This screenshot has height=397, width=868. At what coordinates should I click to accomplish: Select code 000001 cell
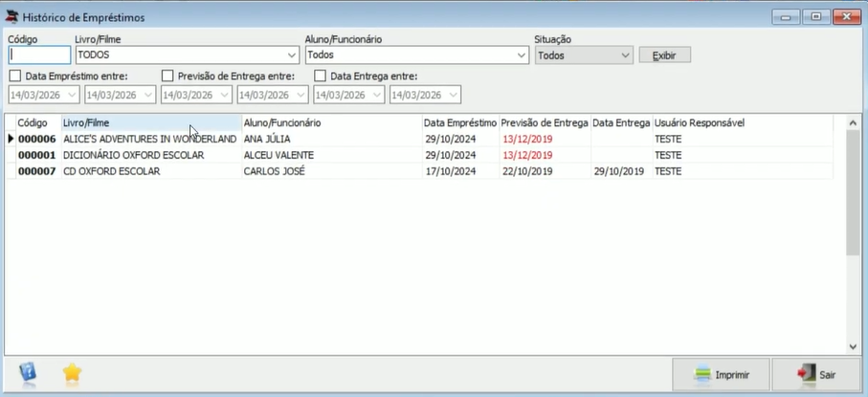tap(37, 155)
